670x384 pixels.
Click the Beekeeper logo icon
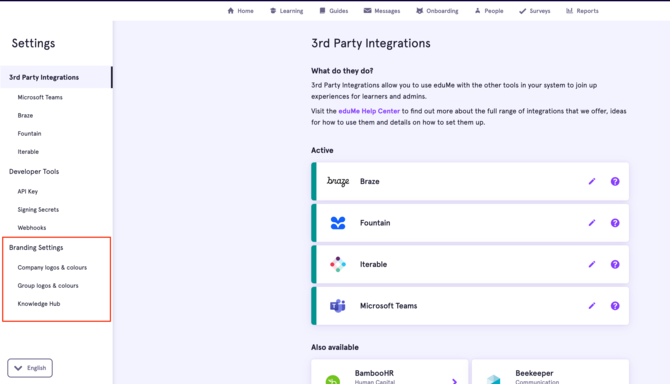(494, 379)
